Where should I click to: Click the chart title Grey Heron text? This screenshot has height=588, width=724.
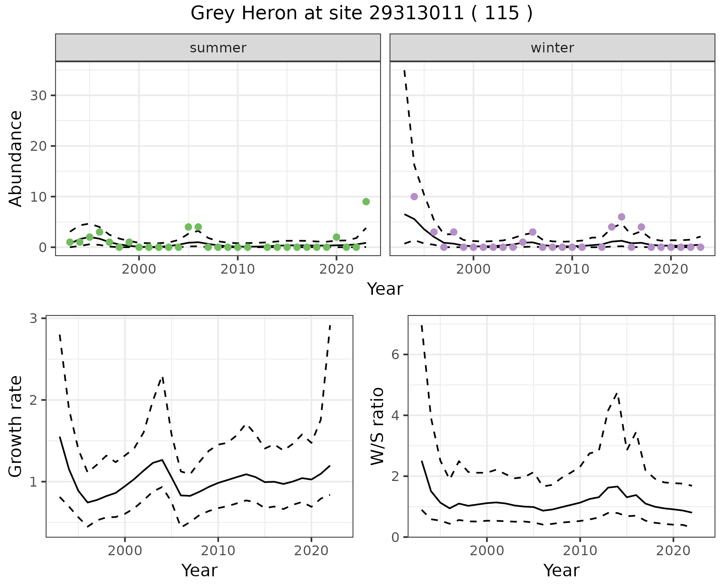[x=361, y=13]
